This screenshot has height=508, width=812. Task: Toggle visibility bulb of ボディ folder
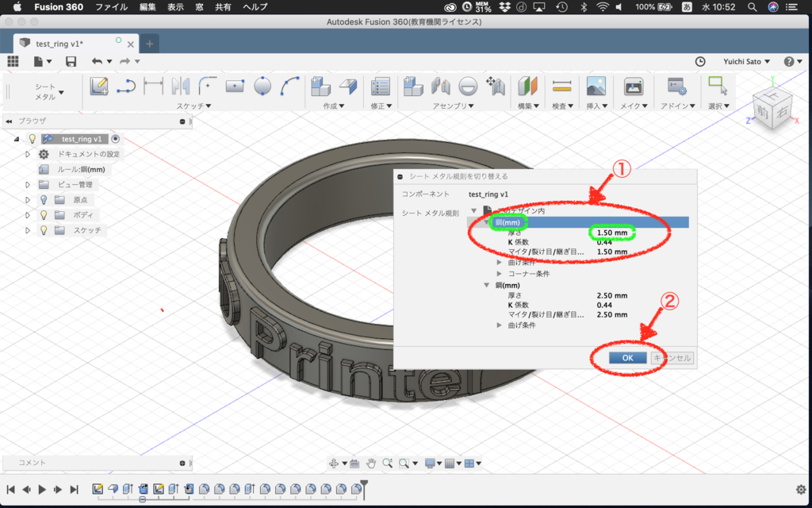pos(44,214)
